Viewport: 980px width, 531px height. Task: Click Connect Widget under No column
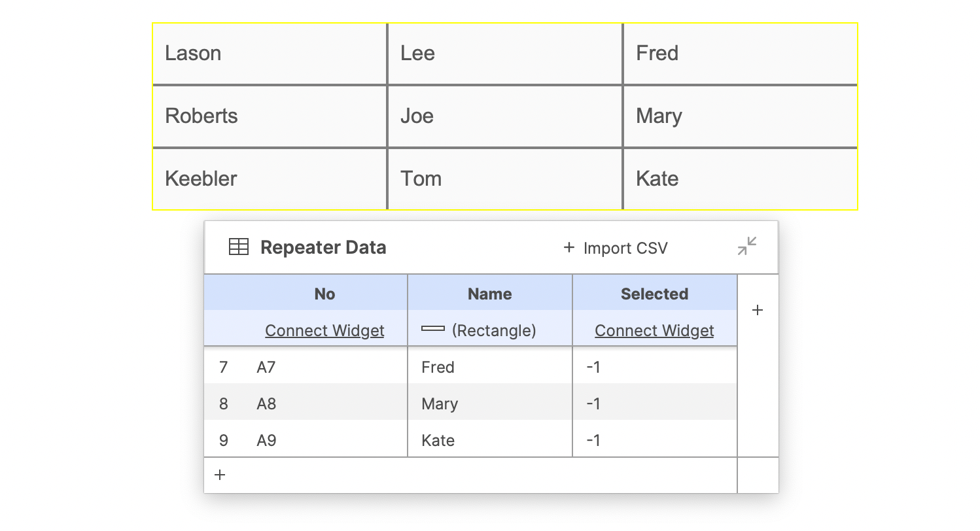point(324,330)
